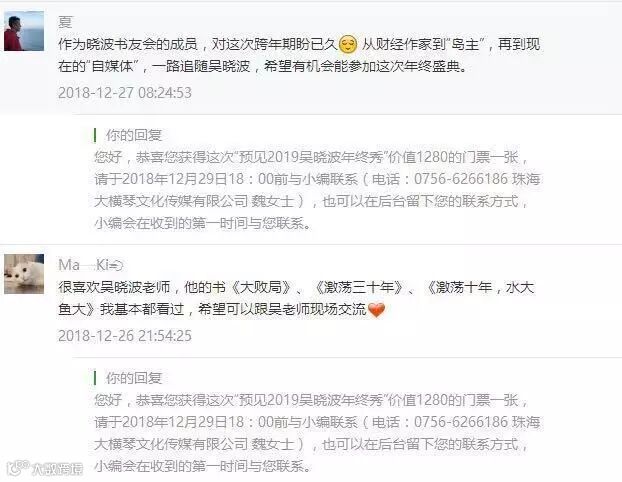Image resolution: width=622 pixels, height=482 pixels.
Task: Click the watermark logo icon at bottom left
Action: 18,469
